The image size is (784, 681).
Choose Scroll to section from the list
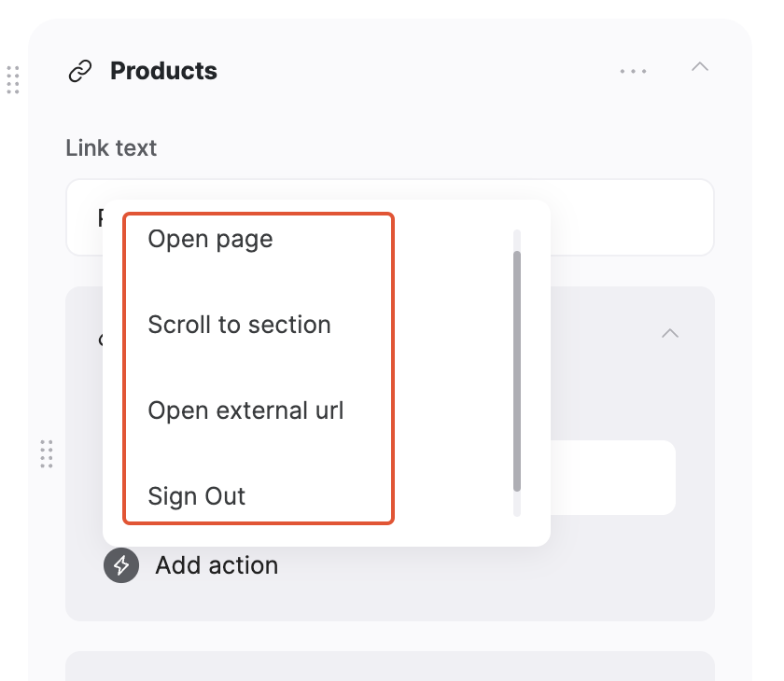point(239,325)
